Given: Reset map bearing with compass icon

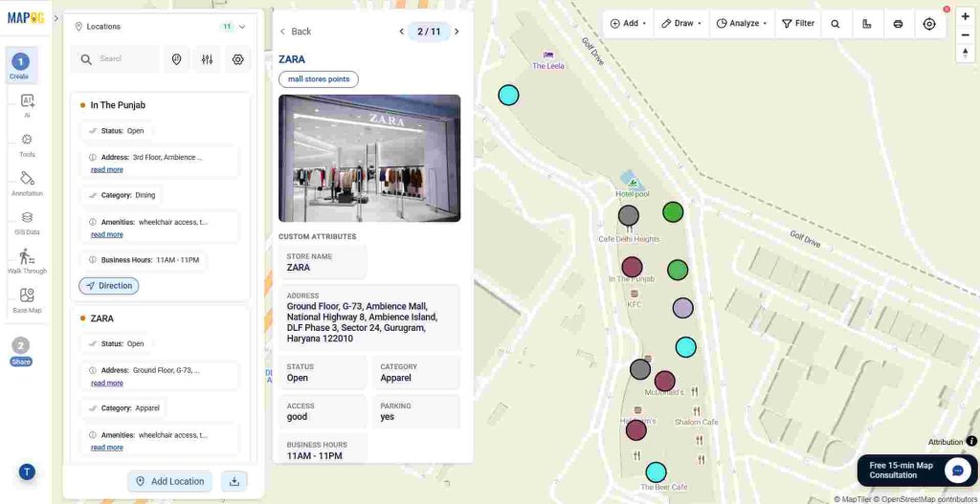Looking at the screenshot, I should tap(966, 54).
